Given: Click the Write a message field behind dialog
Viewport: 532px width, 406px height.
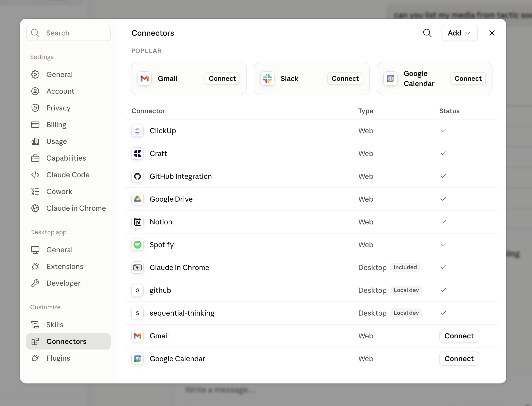Looking at the screenshot, I should [220, 390].
